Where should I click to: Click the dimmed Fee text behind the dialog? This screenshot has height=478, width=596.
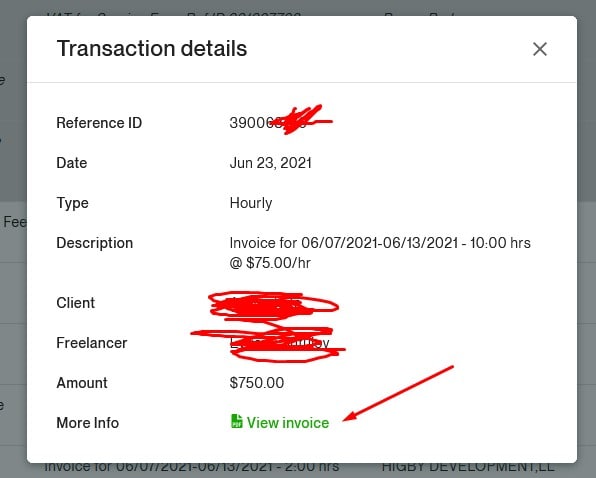pyautogui.click(x=15, y=222)
